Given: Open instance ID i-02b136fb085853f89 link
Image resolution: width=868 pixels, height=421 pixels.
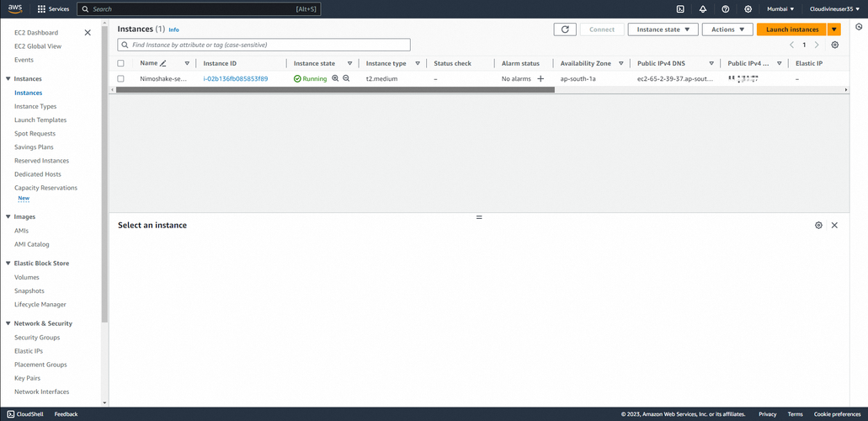Looking at the screenshot, I should (235, 78).
